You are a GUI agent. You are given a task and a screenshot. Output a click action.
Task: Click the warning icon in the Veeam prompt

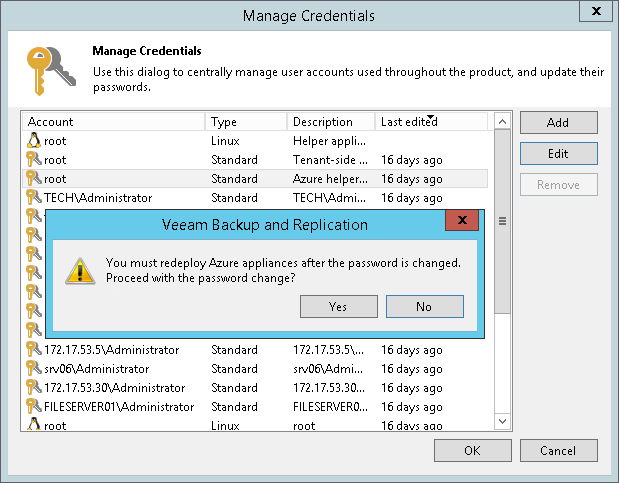click(x=78, y=270)
